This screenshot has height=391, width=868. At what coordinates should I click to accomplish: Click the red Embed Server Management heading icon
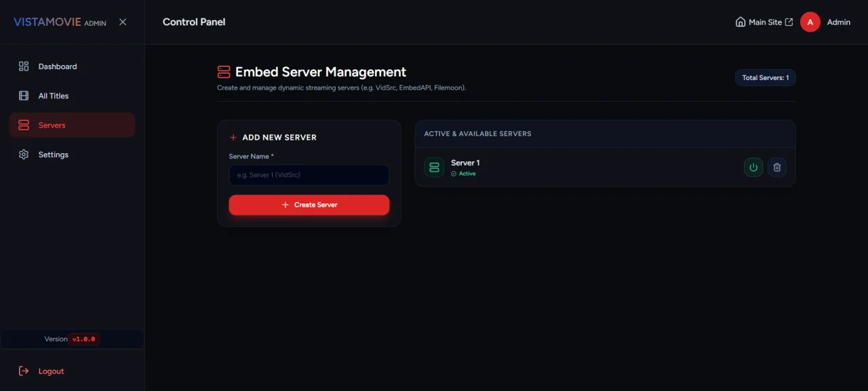pyautogui.click(x=224, y=72)
